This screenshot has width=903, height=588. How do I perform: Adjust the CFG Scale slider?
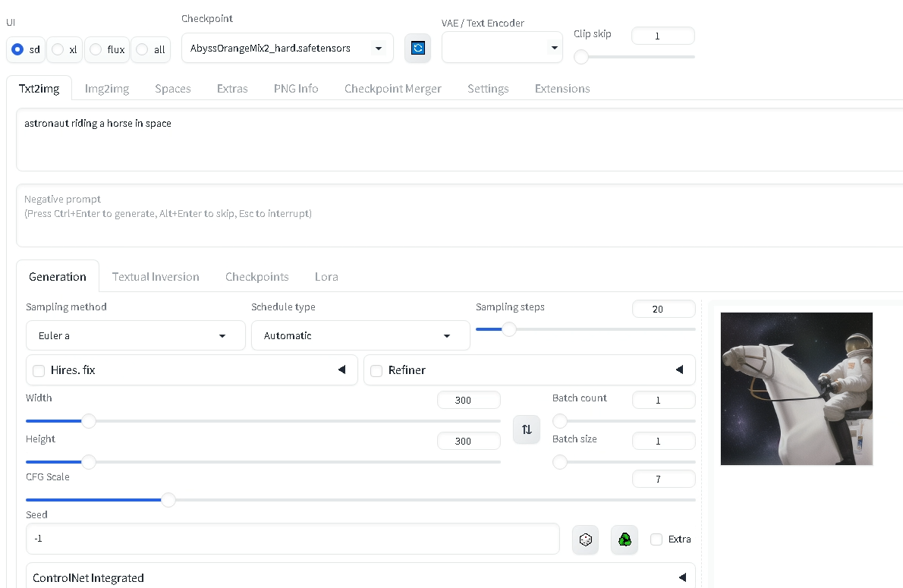click(x=360, y=500)
